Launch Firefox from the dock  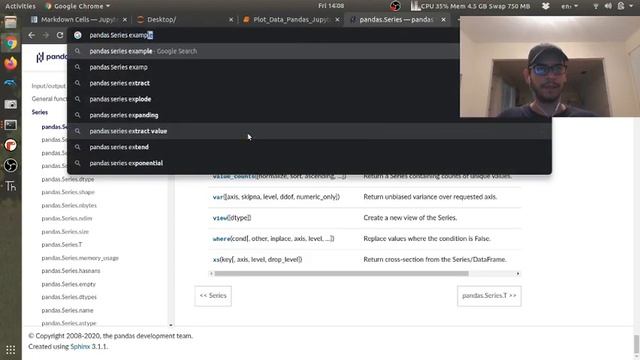(x=11, y=63)
